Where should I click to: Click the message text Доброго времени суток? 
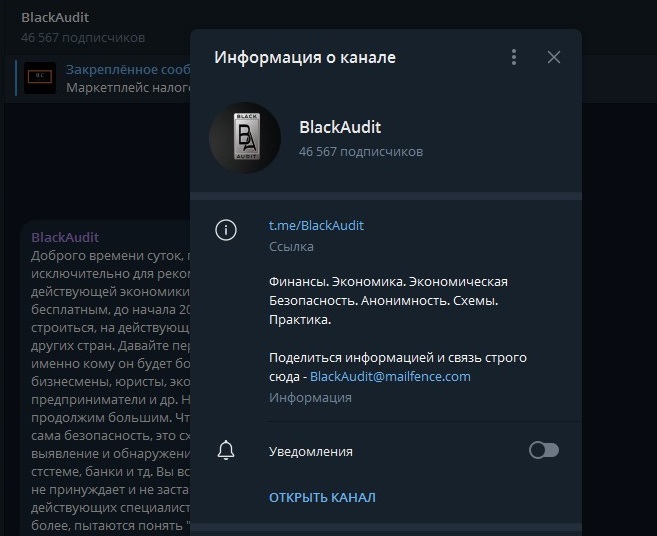coord(107,255)
